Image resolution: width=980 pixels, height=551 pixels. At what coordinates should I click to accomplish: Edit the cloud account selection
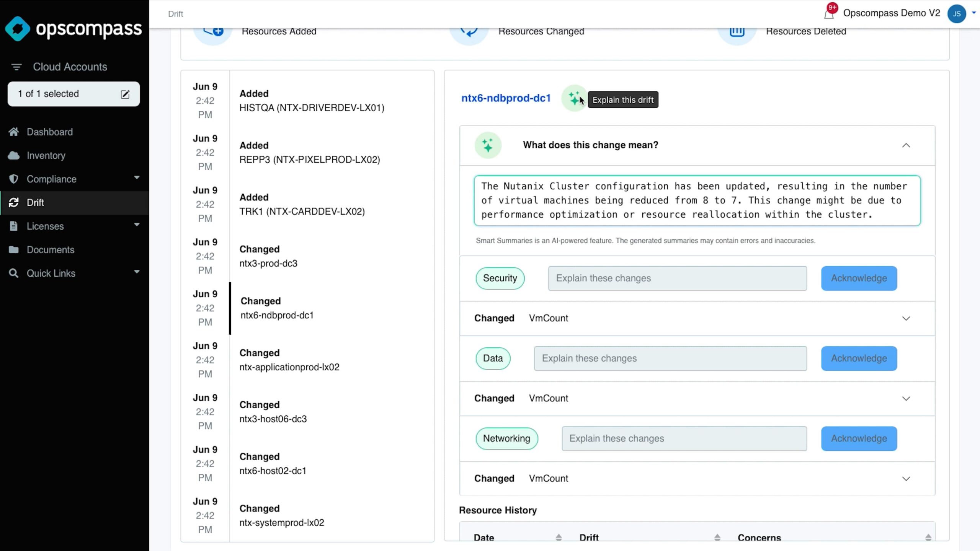tap(125, 94)
